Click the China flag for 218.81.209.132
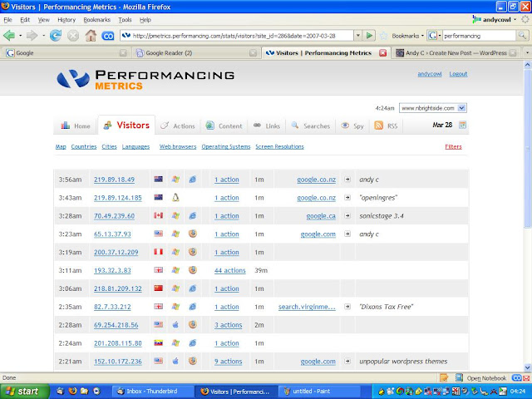Screen dimensions: 532x399 pyautogui.click(x=159, y=288)
